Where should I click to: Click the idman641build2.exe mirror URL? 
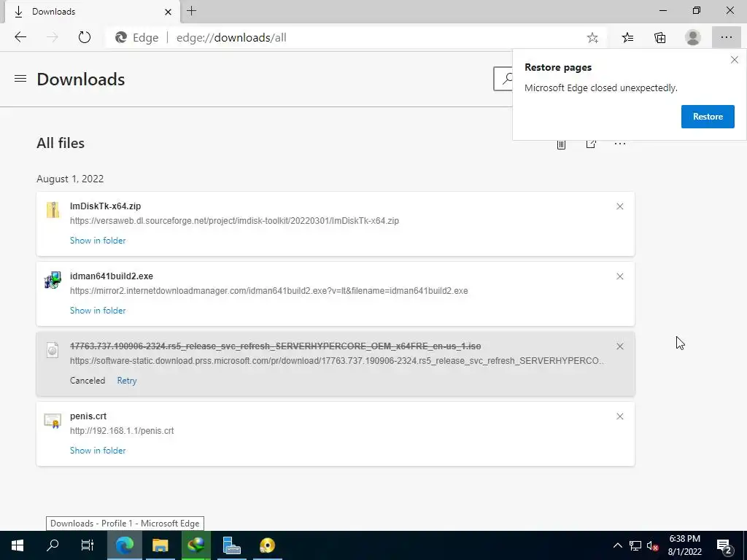(x=268, y=290)
